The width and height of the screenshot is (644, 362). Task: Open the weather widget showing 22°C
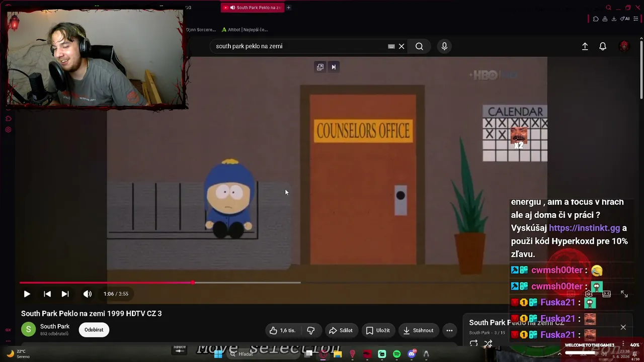[17, 354]
